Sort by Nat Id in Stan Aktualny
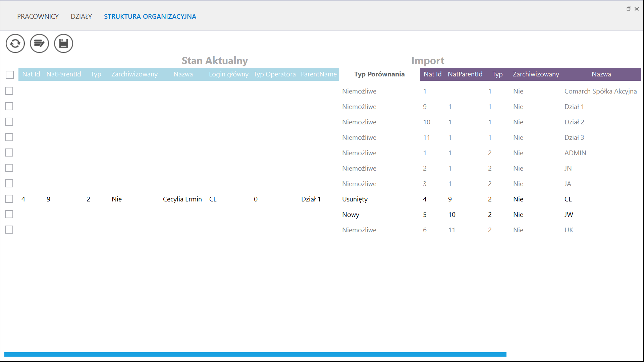644x362 pixels. [31, 74]
